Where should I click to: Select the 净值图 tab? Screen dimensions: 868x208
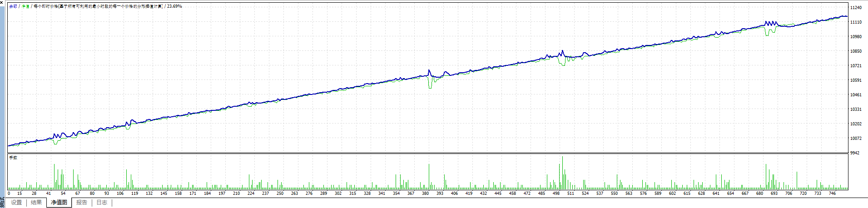pos(59,203)
